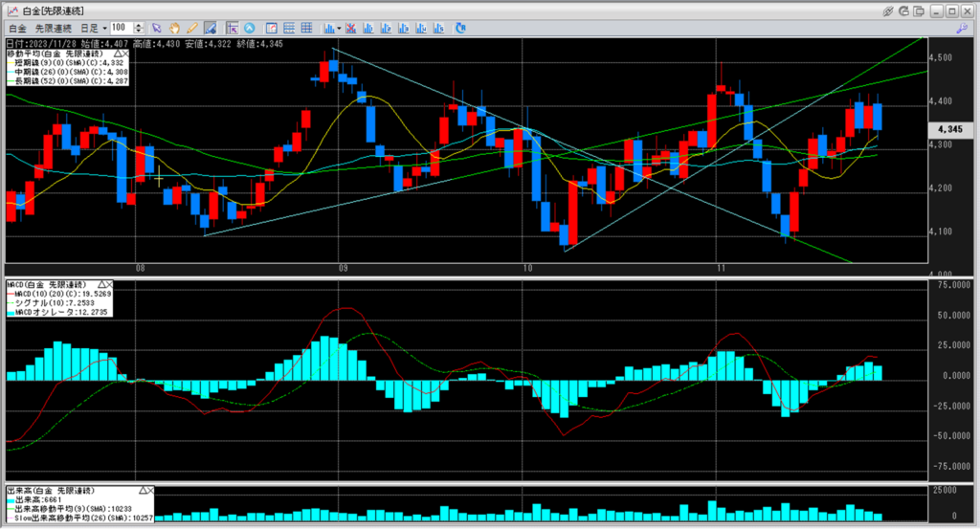980x529 pixels.
Task: Click the 白金[先限連続] window title
Action: (53, 11)
